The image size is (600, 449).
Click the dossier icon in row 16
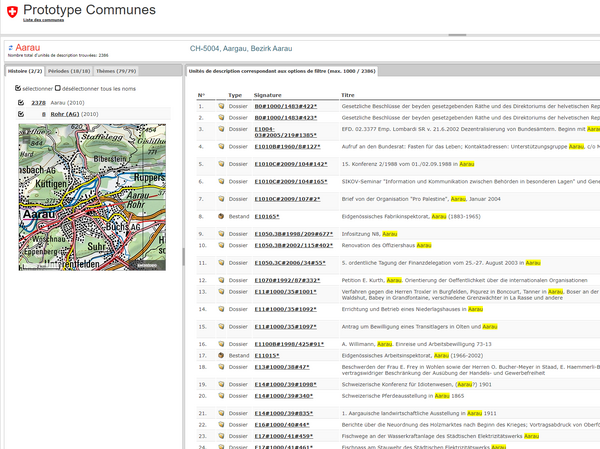[x=221, y=344]
